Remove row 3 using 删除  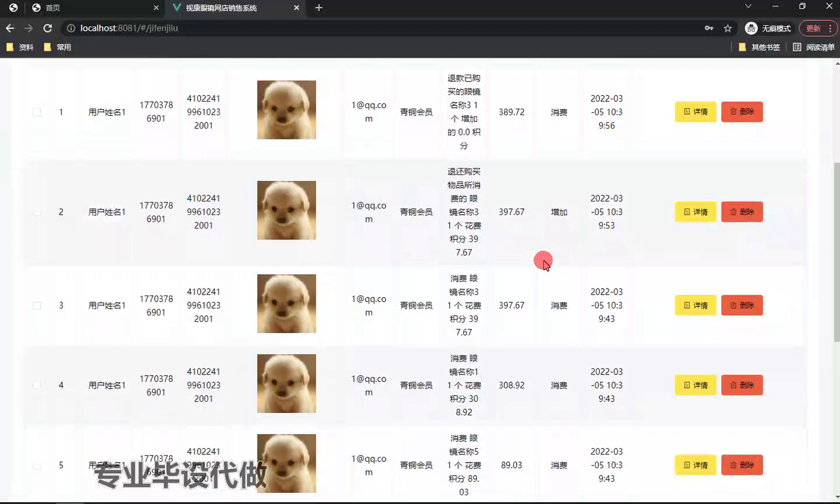pos(742,306)
